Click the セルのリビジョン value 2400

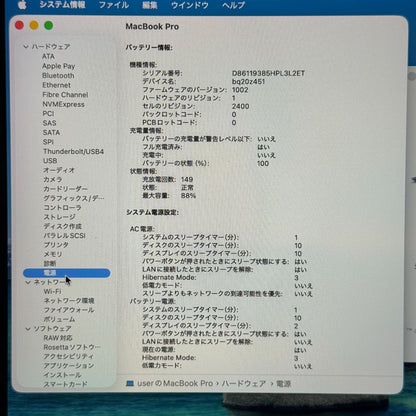click(x=240, y=106)
